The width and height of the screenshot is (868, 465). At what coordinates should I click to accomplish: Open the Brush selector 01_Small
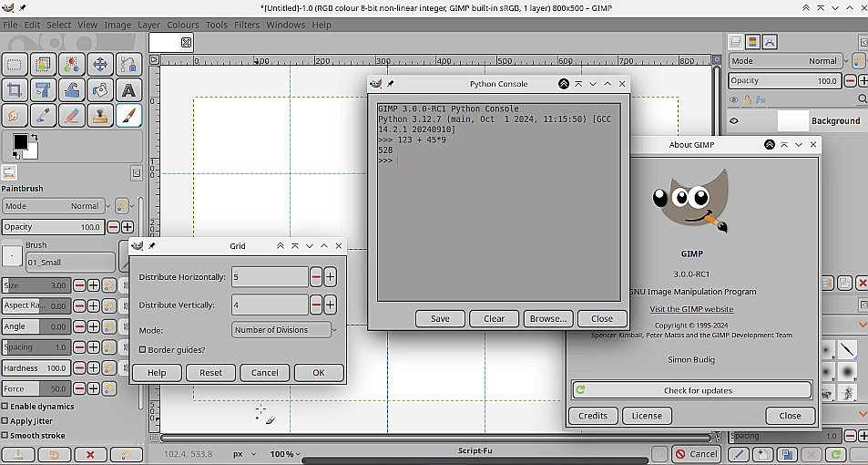(70, 263)
